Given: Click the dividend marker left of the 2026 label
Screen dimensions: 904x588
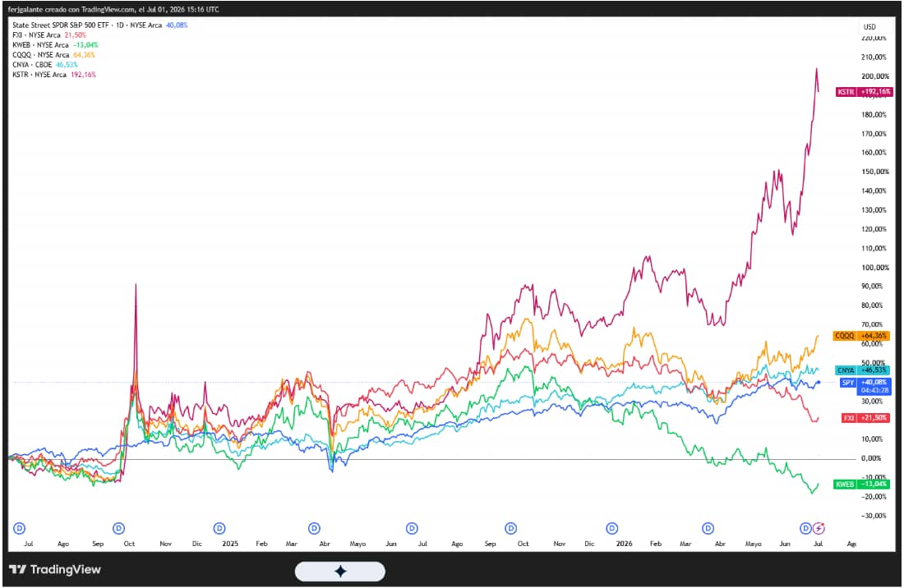Looking at the screenshot, I should point(612,528).
